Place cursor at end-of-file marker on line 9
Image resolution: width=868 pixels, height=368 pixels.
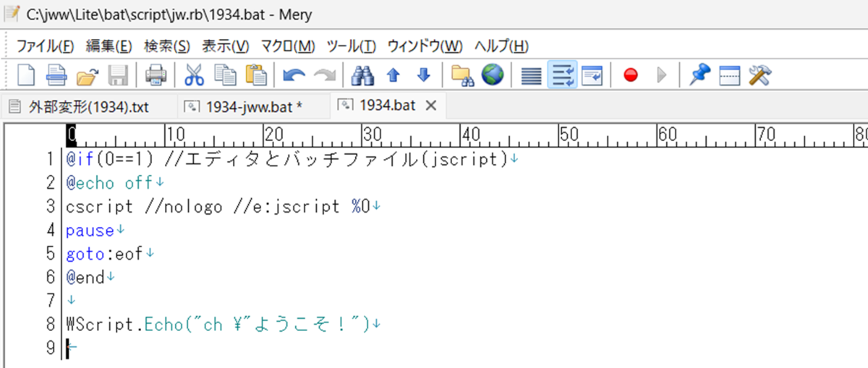71,348
